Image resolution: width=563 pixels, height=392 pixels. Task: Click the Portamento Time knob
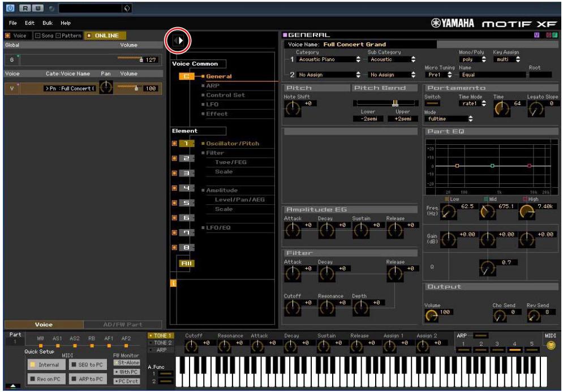pos(501,108)
